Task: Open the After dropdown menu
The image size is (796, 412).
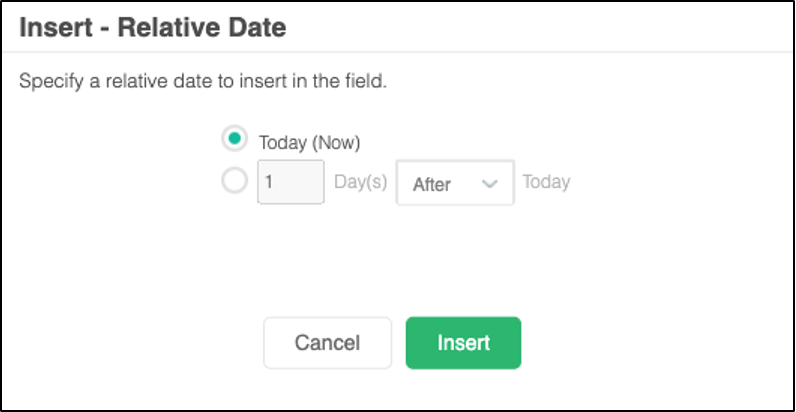Action: coord(455,183)
